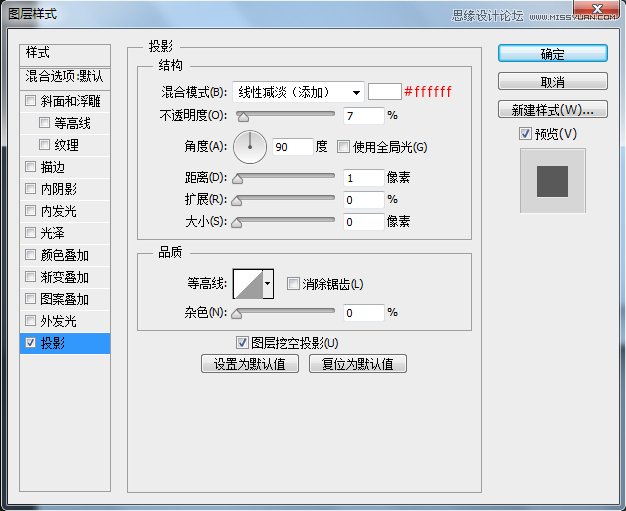The width and height of the screenshot is (626, 511).
Task: Uncheck the 投影 style checkbox
Action: click(x=30, y=343)
